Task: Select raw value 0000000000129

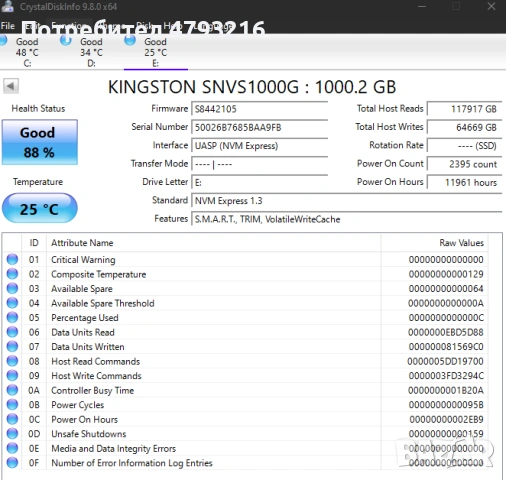Action: click(446, 274)
